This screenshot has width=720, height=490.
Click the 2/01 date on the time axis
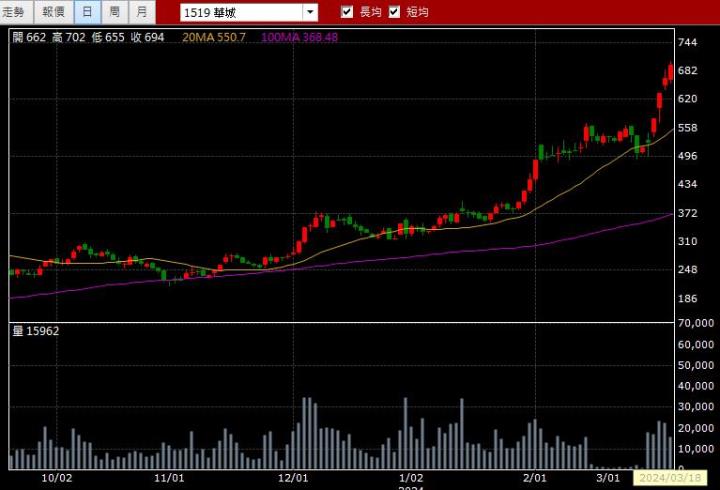point(538,478)
